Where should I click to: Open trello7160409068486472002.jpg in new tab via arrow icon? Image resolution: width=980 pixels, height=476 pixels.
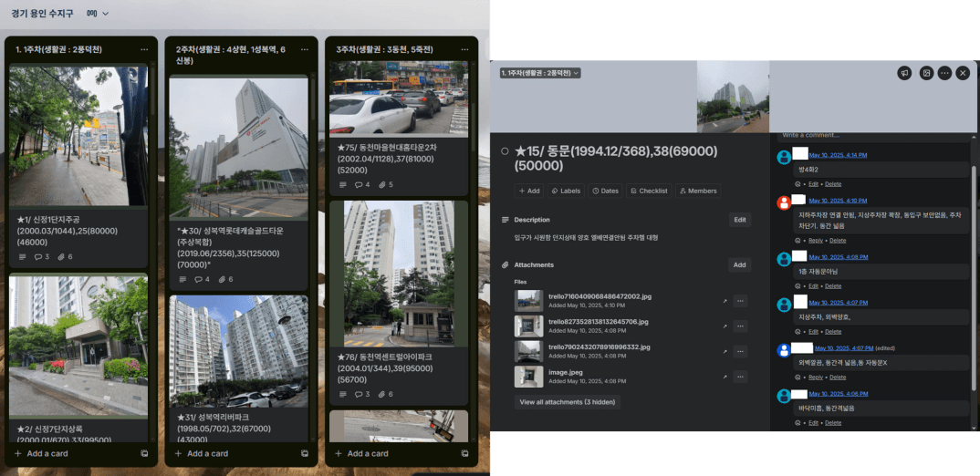[723, 301]
